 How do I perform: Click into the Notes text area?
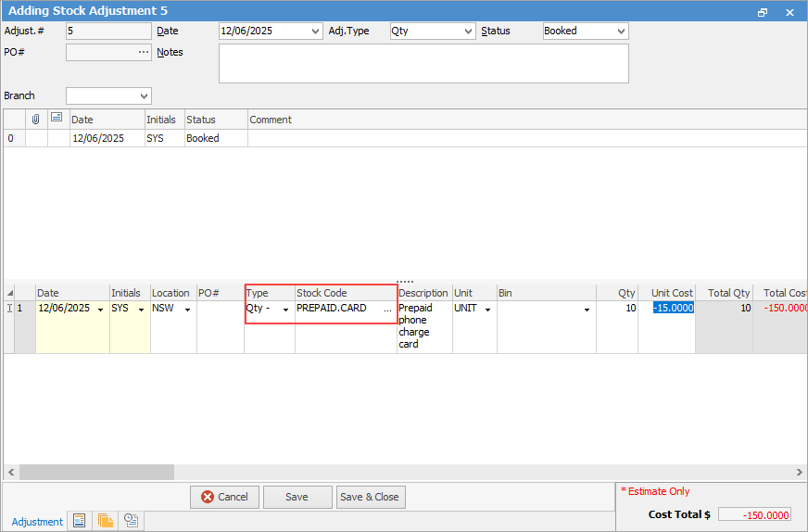click(423, 63)
